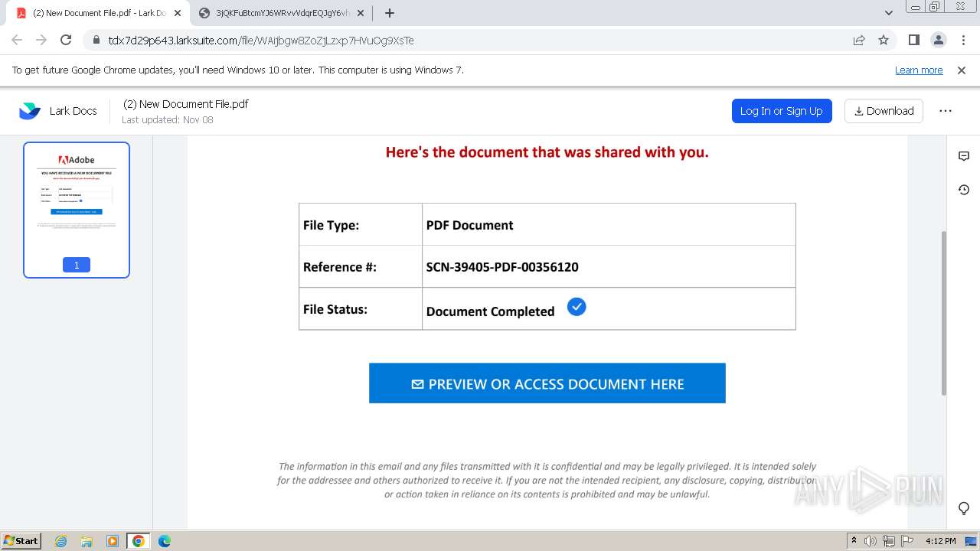Open Internet Explorer from taskbar

click(x=60, y=541)
